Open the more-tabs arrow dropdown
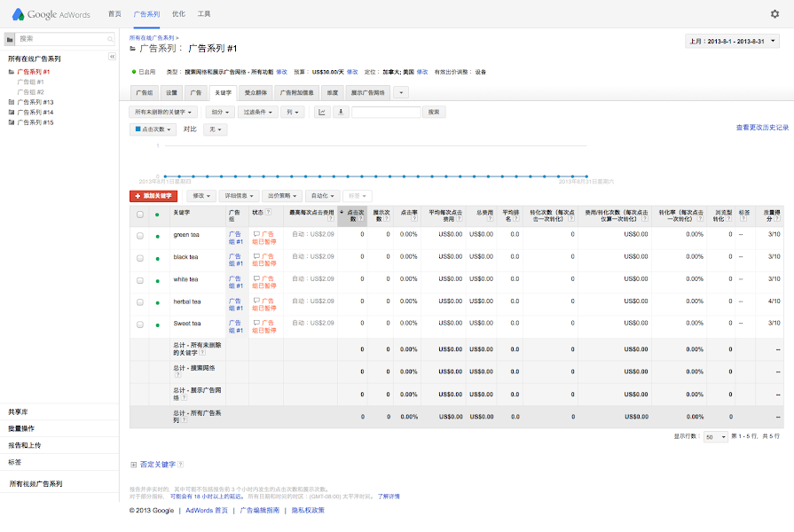The height and width of the screenshot is (532, 794). [401, 92]
